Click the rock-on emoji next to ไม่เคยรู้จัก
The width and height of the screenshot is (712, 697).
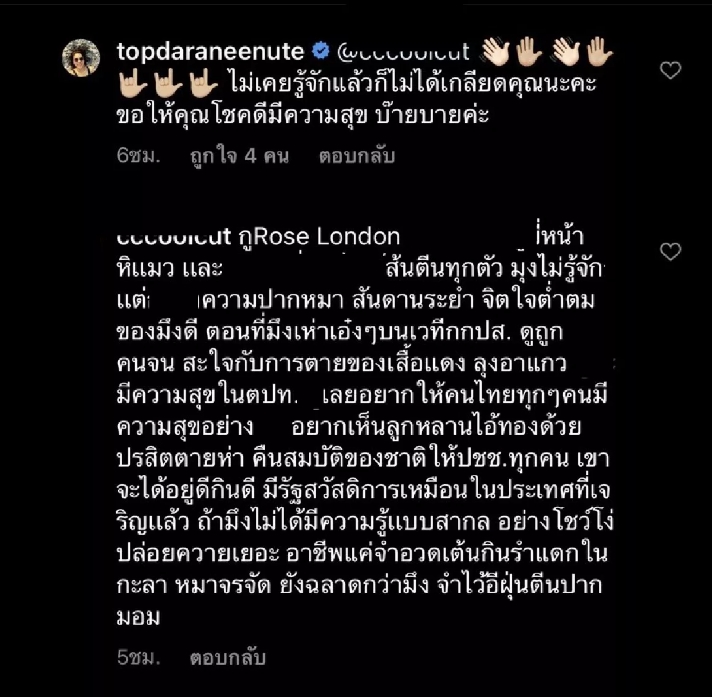[203, 84]
